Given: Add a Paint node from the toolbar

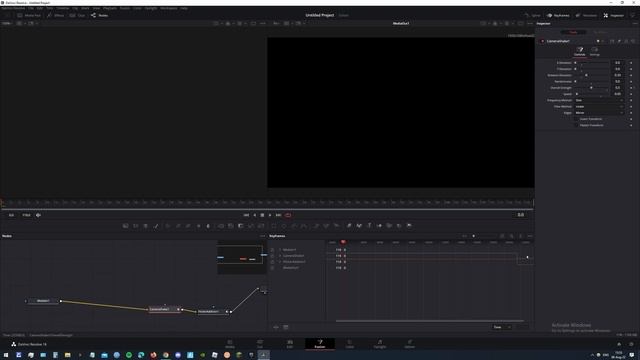Looking at the screenshot, I should pos(156,226).
